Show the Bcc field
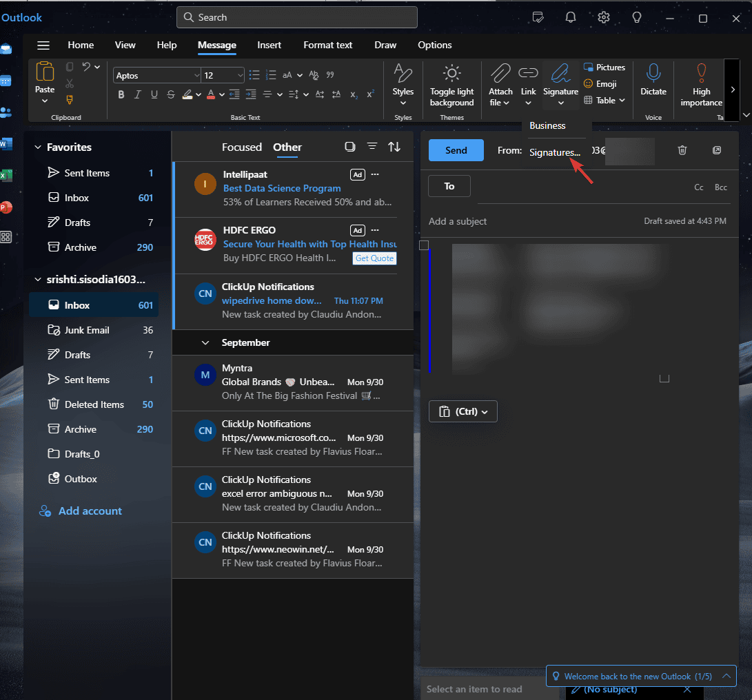This screenshot has width=752, height=700. 721,187
